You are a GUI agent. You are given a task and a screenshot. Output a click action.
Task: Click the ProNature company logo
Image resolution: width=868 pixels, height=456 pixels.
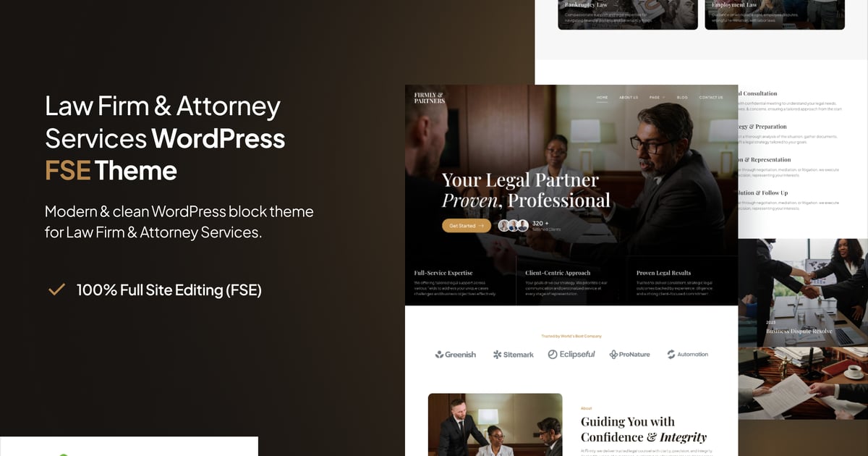629,355
